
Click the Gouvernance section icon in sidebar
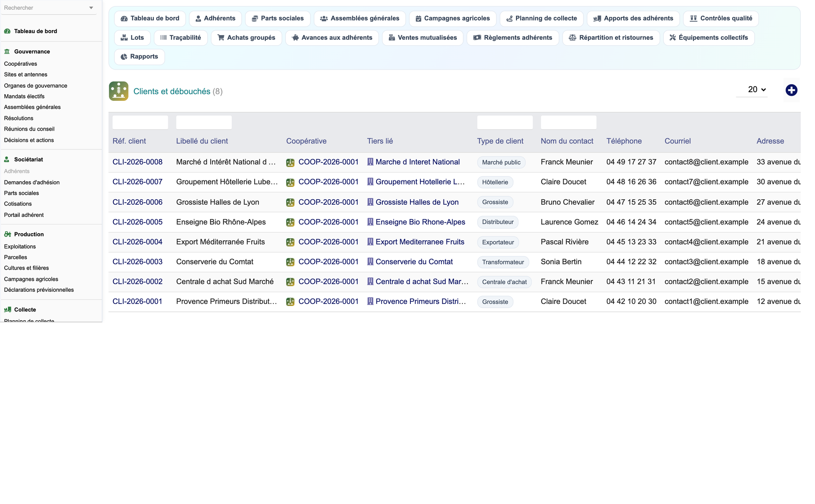(x=7, y=51)
